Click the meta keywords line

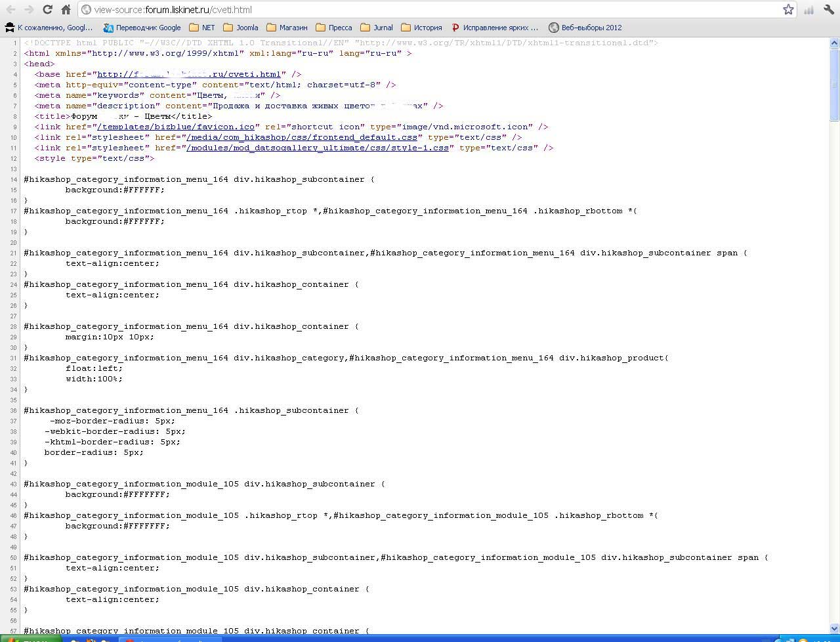click(x=157, y=95)
